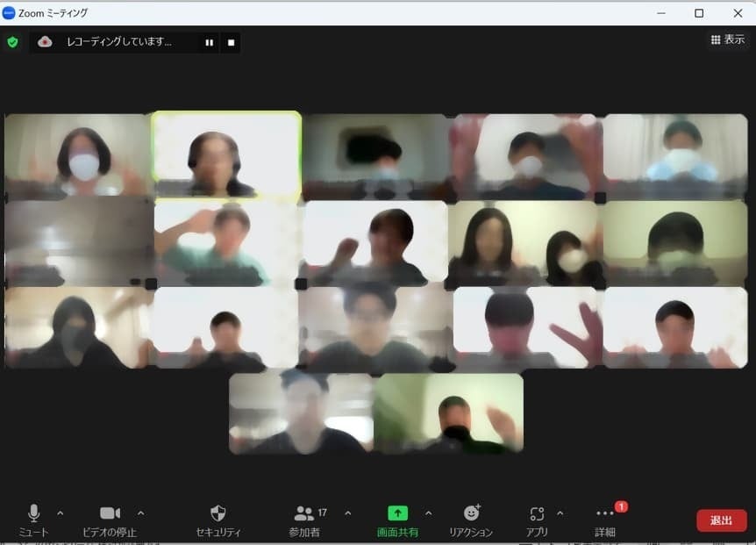This screenshot has height=545, width=756.
Task: Maximize the Zoom meeting window
Action: pos(699,13)
